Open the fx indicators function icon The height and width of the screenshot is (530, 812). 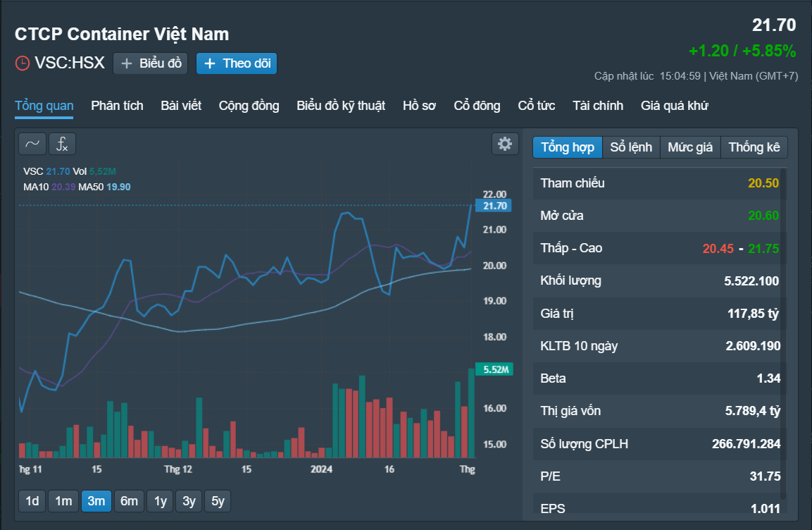point(62,144)
